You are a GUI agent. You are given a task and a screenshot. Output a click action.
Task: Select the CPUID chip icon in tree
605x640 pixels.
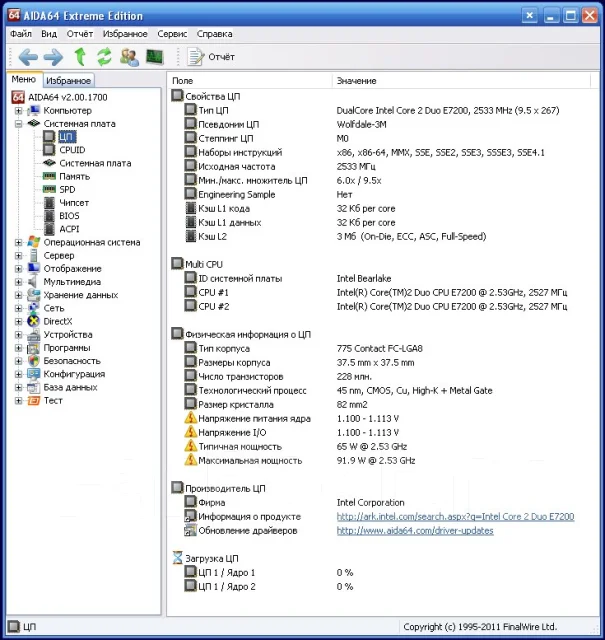49,150
